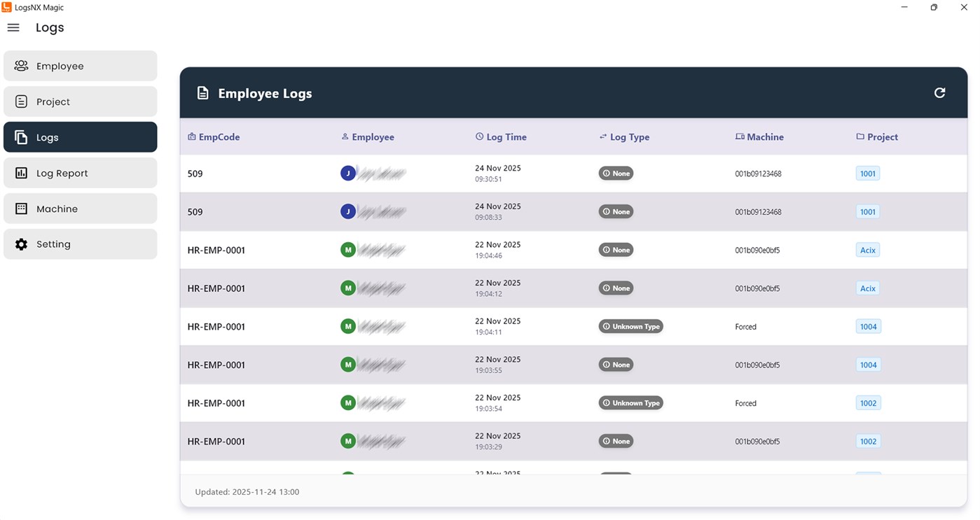
Task: Click Unknown Type badge in the 19:04:11 row
Action: [x=630, y=326]
